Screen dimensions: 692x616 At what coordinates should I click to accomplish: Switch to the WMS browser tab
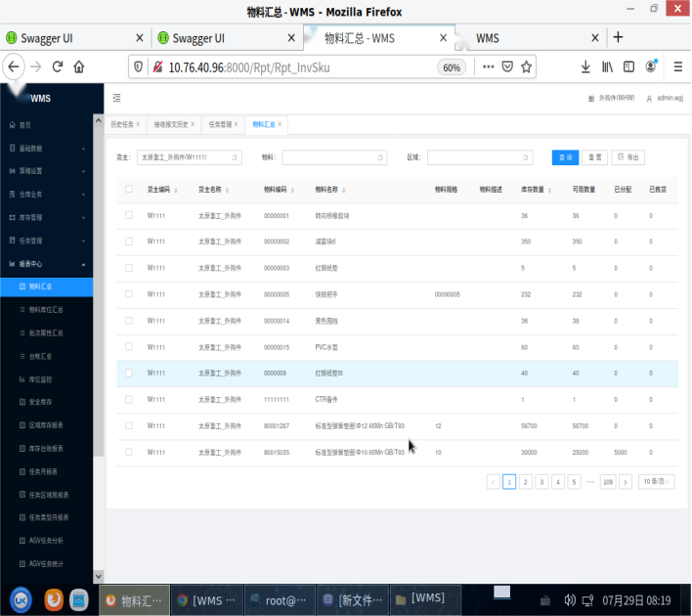pyautogui.click(x=530, y=38)
